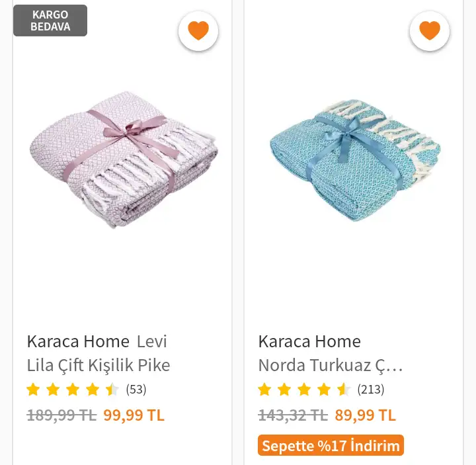The image size is (476, 465).
Task: Tap the Sepette %17 İndirim badge
Action: click(x=331, y=446)
